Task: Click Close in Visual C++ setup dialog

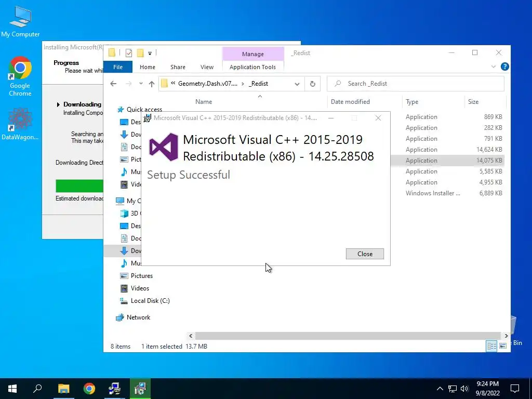Action: (365, 254)
